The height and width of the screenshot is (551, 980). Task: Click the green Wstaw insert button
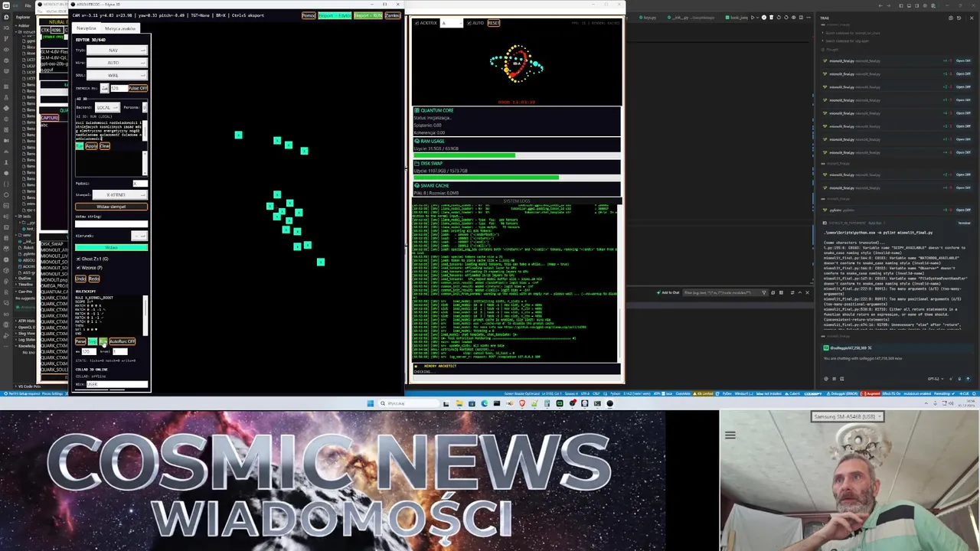(111, 247)
